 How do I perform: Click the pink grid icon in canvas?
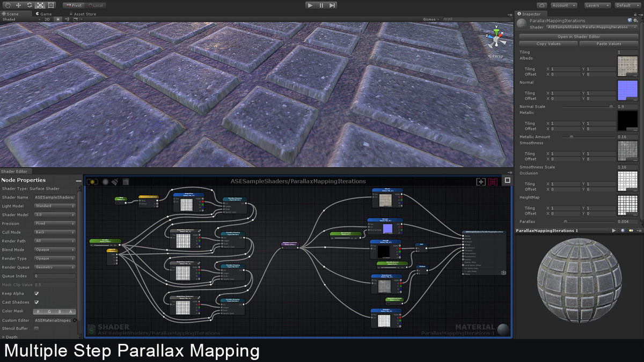click(493, 182)
